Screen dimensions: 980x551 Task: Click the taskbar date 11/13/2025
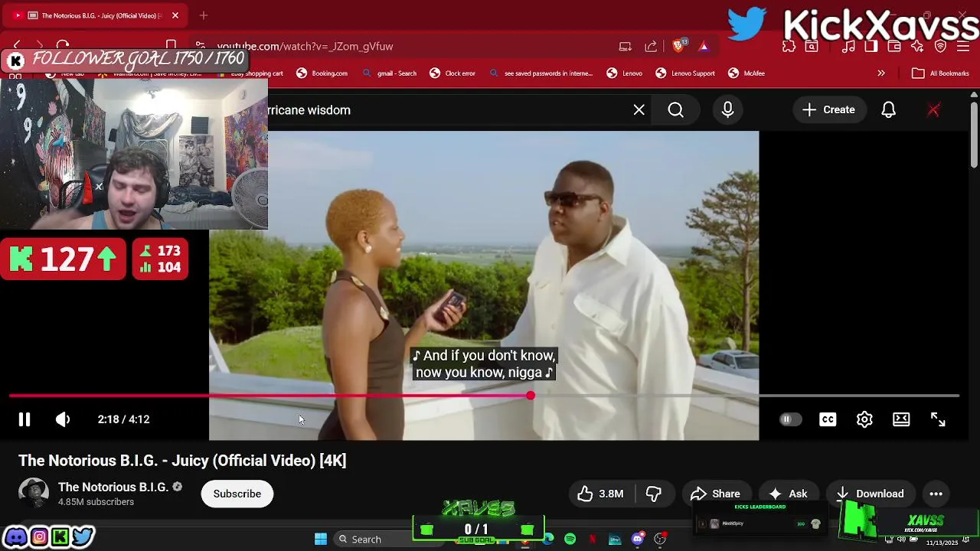942,543
